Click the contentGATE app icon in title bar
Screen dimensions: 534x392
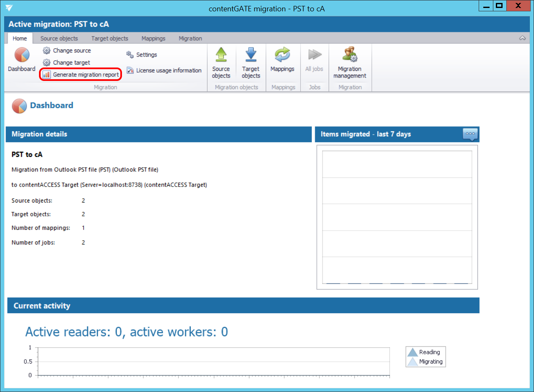9,8
